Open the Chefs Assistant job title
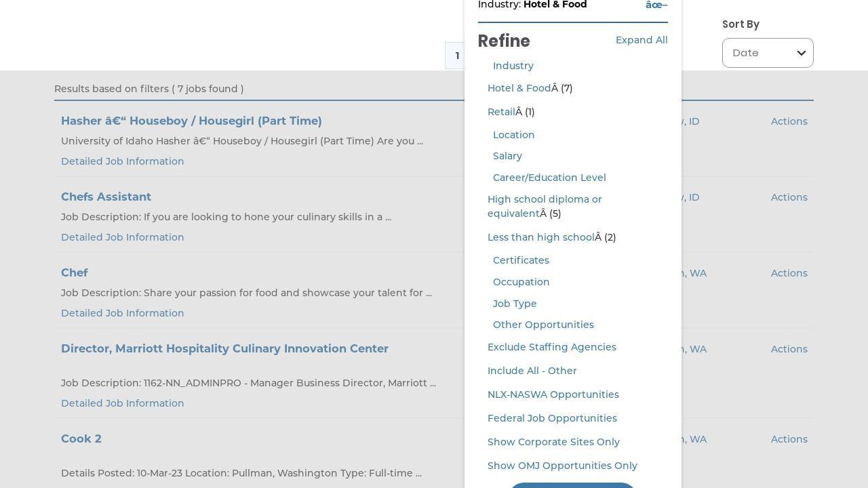The height and width of the screenshot is (488, 868). pos(106,197)
